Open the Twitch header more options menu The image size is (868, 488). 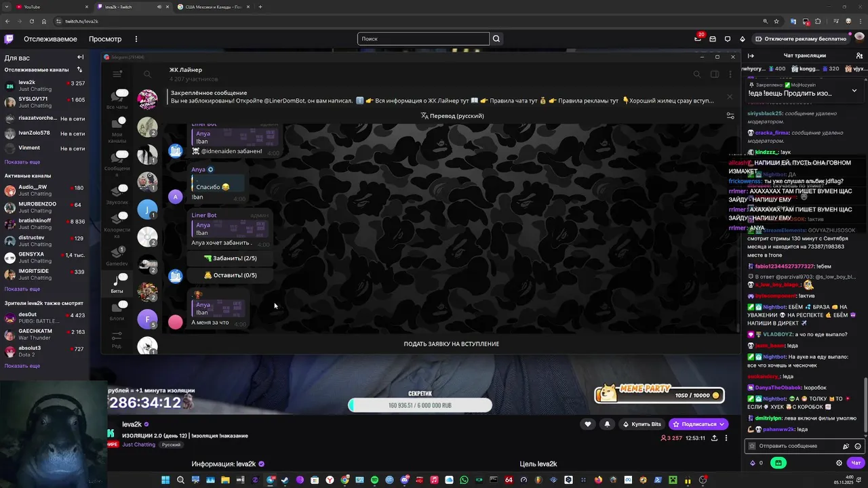136,39
